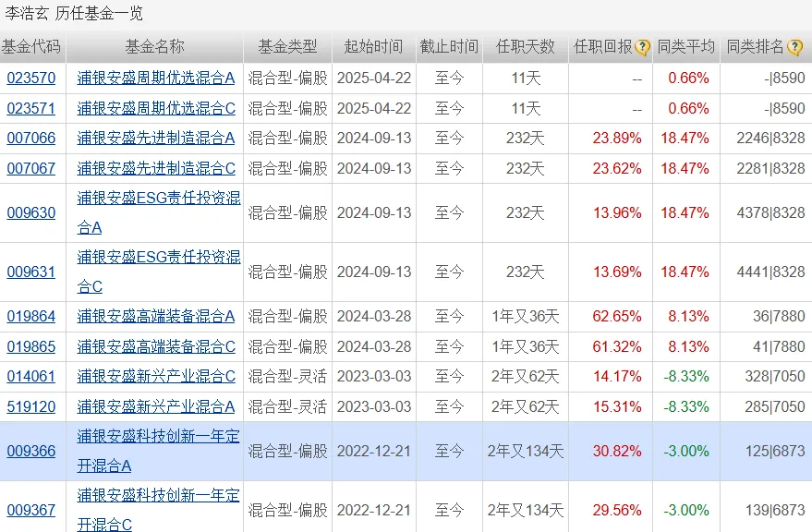Click the ranking cell 41|7880
The height and width of the screenshot is (532, 812).
[779, 346]
